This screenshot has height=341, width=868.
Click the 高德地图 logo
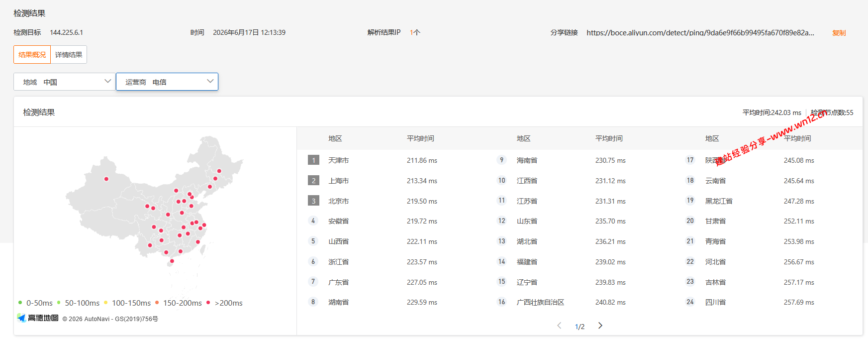(38, 318)
